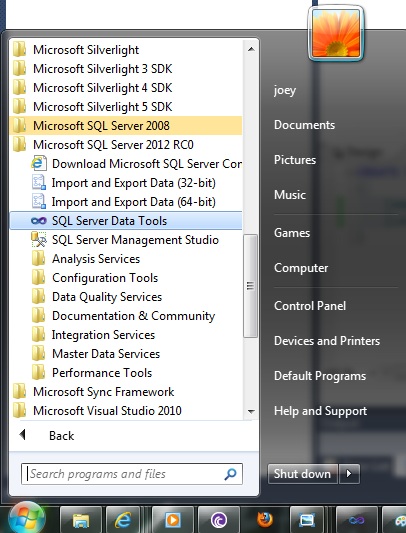Open Devices and Printers
This screenshot has height=533, width=406.
pos(327,341)
